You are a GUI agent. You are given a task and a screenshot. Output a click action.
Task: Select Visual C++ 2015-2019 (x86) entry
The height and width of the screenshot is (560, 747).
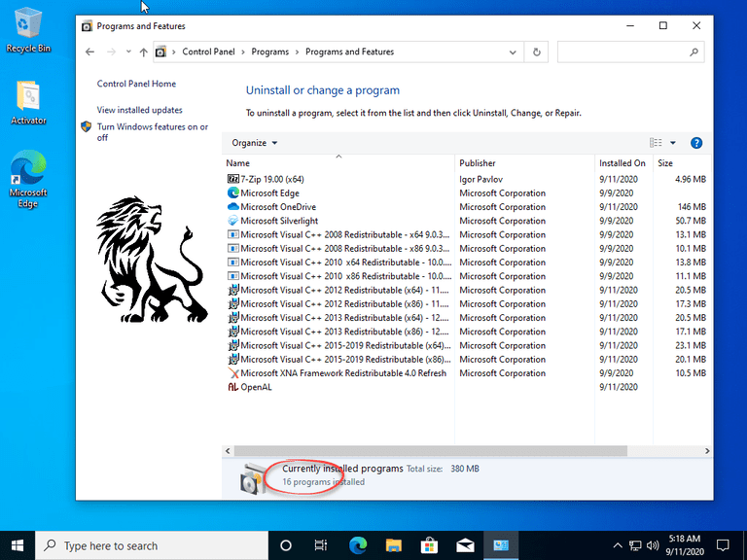345,359
